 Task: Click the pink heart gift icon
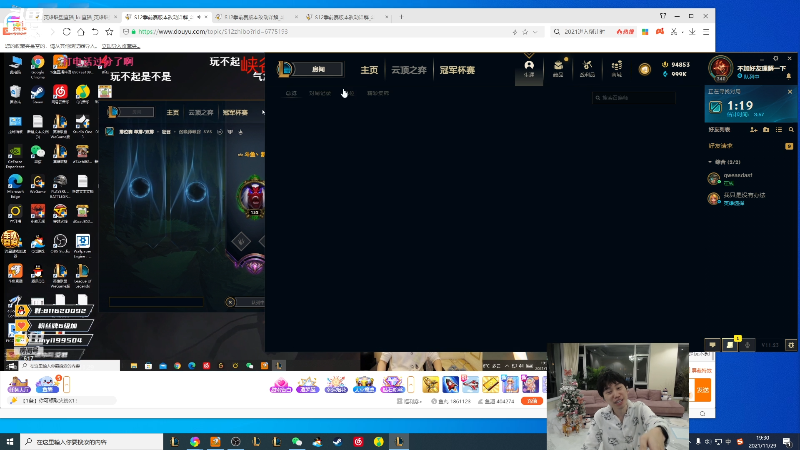tap(280, 385)
